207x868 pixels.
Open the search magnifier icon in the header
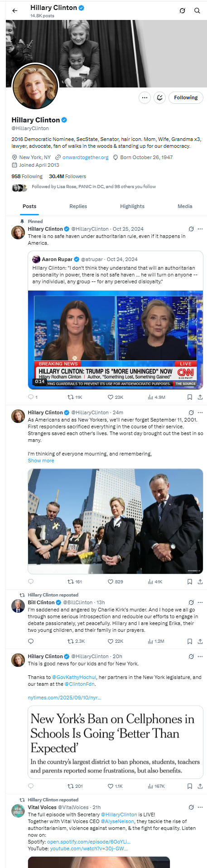pos(197,10)
